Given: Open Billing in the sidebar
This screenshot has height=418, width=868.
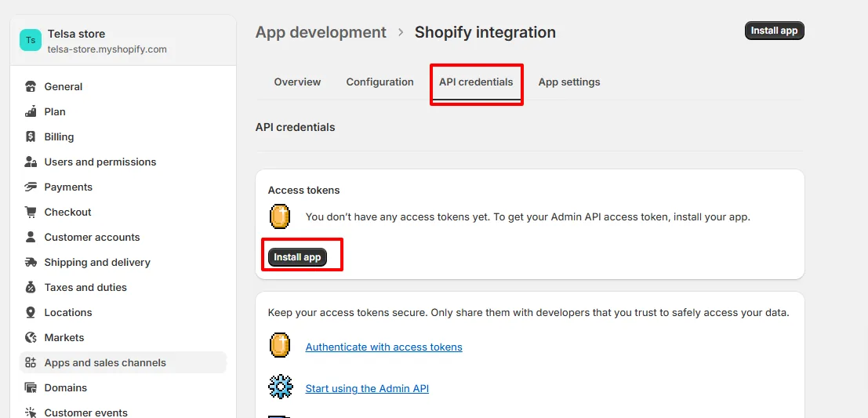Looking at the screenshot, I should (x=123, y=136).
